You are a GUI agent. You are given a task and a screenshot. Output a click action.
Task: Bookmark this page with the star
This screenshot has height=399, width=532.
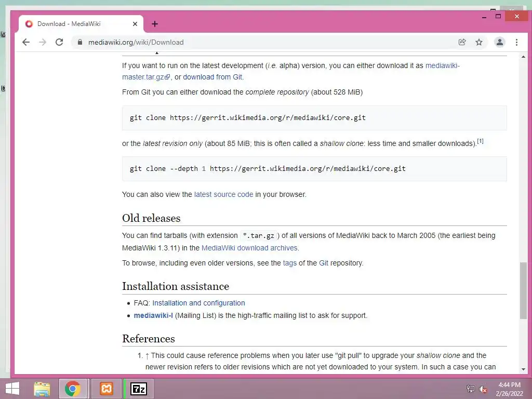(x=478, y=42)
